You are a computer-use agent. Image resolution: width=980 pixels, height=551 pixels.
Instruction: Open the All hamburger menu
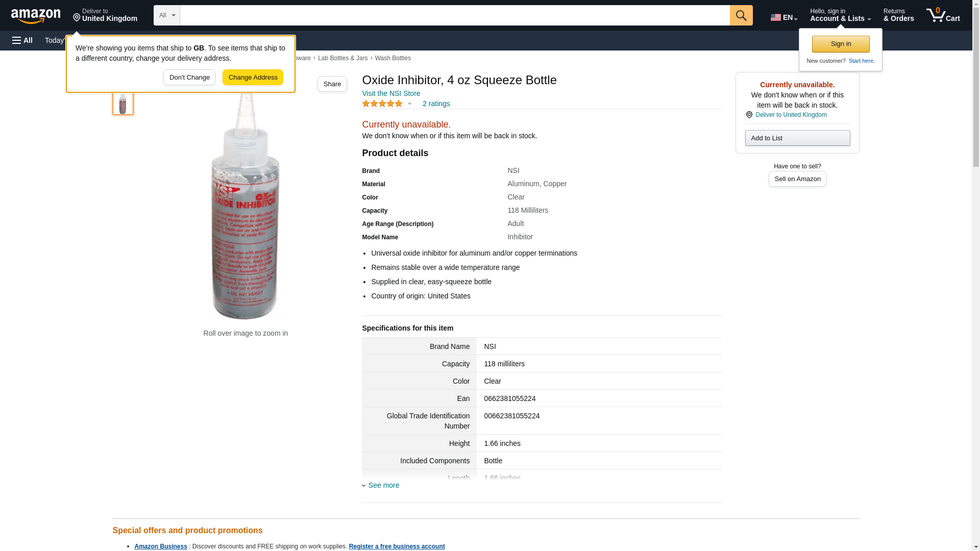tap(22, 40)
